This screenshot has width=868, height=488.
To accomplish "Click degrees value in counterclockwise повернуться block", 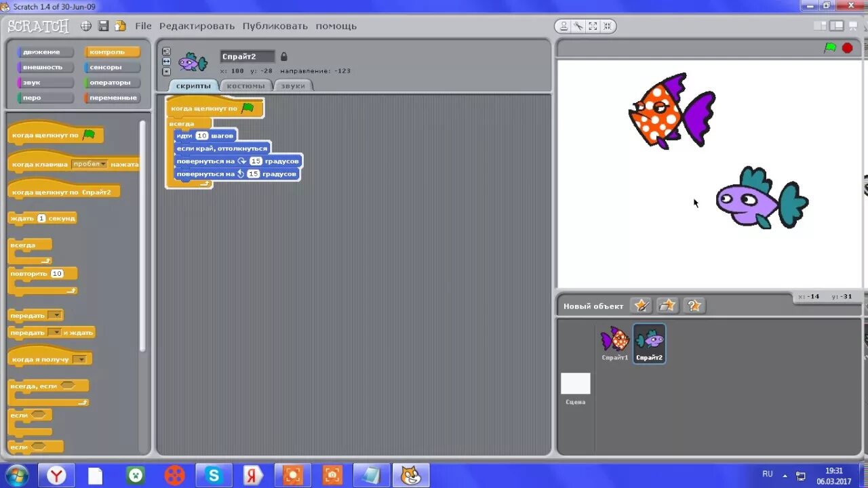I will (253, 174).
